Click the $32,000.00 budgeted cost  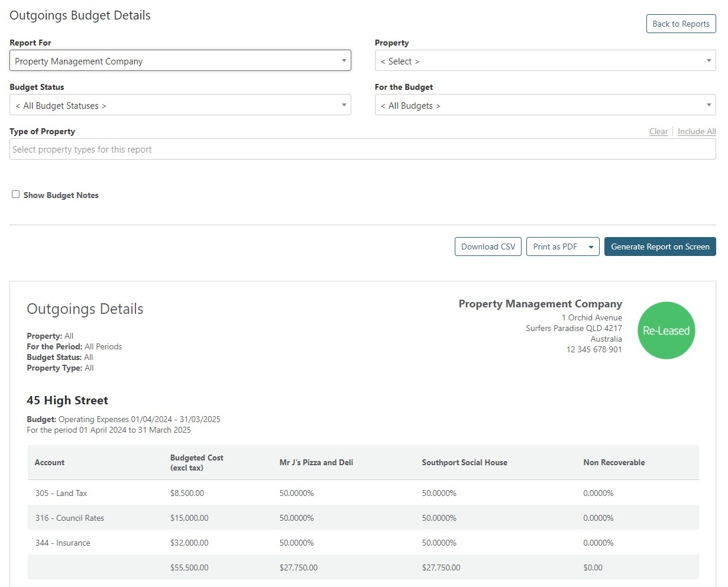(189, 543)
